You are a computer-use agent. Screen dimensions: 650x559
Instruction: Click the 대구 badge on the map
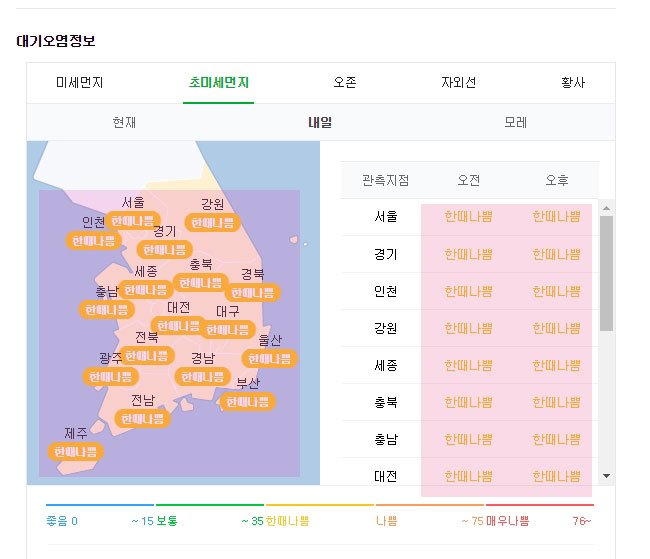coord(228,330)
